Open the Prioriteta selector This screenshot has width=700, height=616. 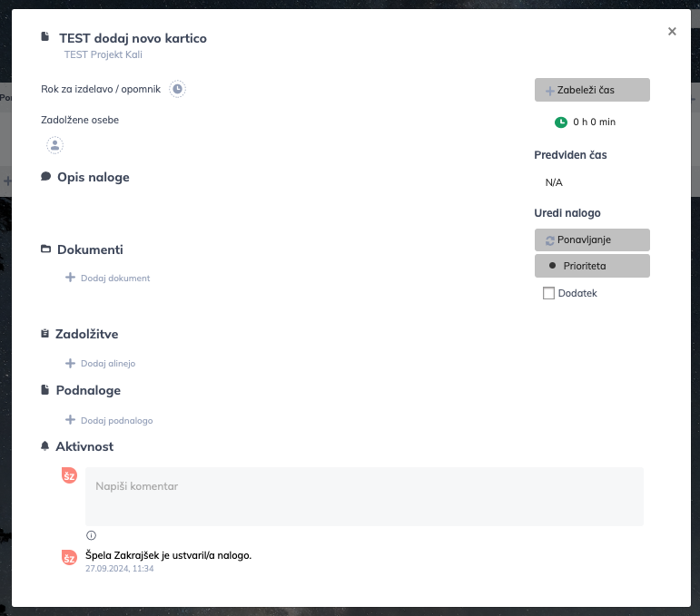click(592, 266)
